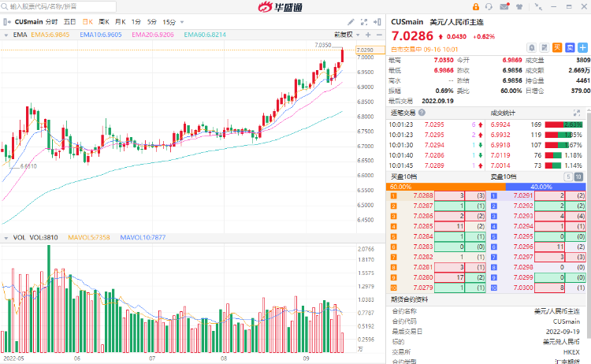Click the MAVOL5:7358 label
This screenshot has height=364, width=591.
coord(89,237)
